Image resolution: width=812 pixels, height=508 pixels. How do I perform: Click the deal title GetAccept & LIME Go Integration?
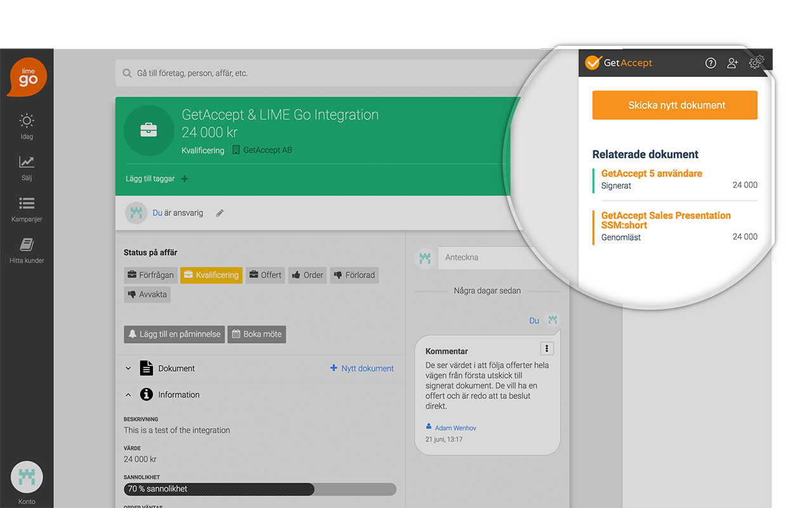click(x=280, y=115)
